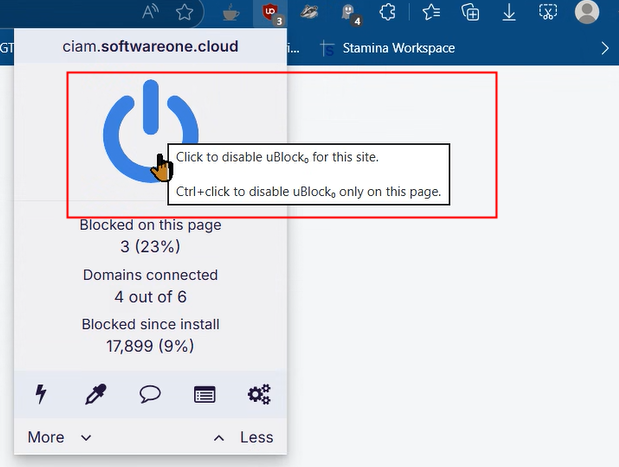Open the user profile avatar
This screenshot has width=619, height=467.
[588, 13]
